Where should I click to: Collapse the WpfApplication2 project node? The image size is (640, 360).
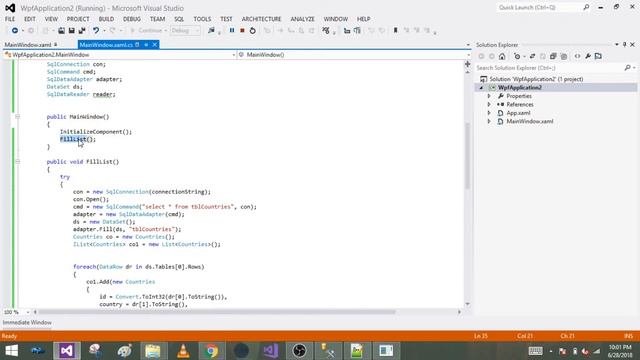point(481,88)
